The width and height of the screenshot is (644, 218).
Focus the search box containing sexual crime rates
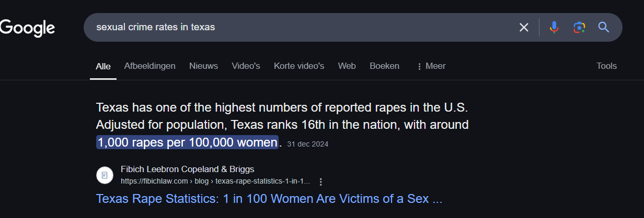tap(301, 27)
